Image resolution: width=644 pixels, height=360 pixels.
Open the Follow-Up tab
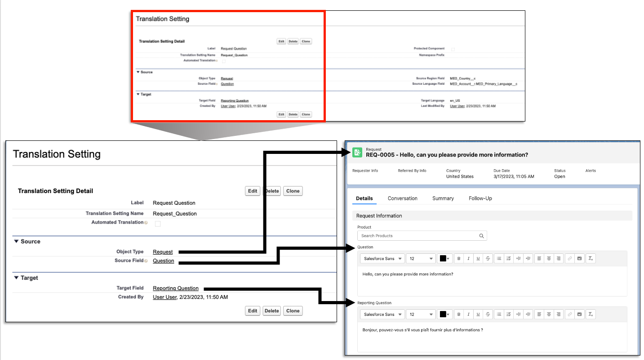tap(480, 198)
